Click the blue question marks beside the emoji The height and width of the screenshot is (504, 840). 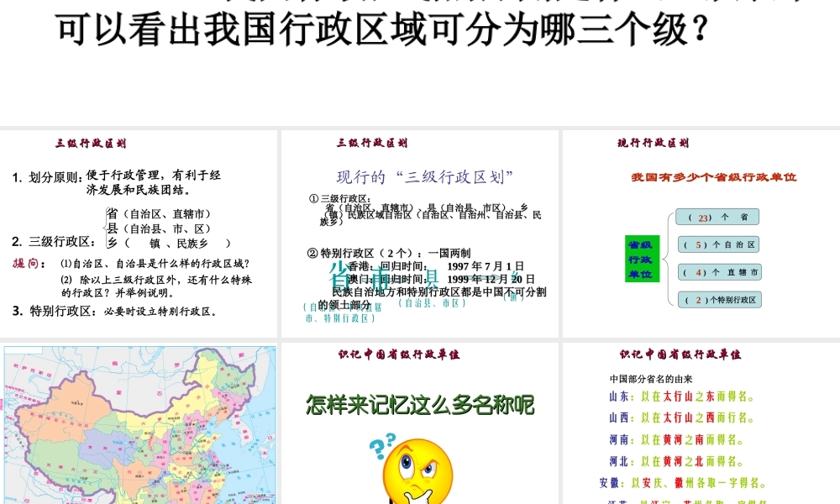point(382,446)
